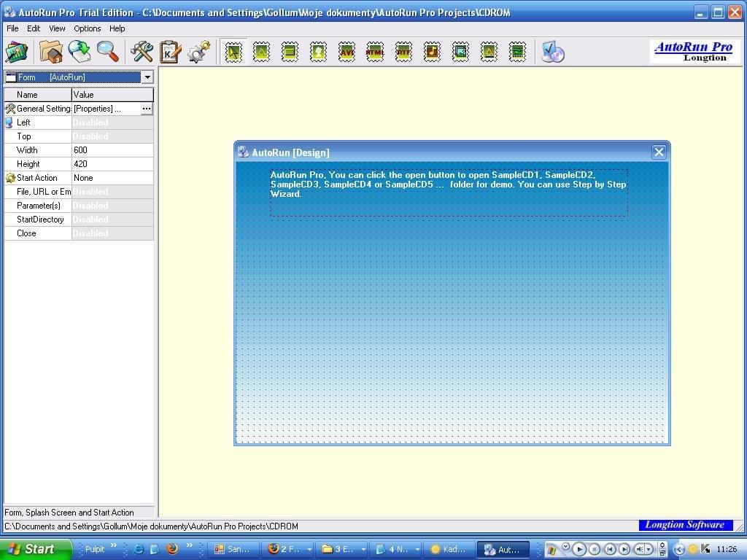The width and height of the screenshot is (747, 560).
Task: Click the magnifying glass preview icon
Action: click(x=108, y=52)
